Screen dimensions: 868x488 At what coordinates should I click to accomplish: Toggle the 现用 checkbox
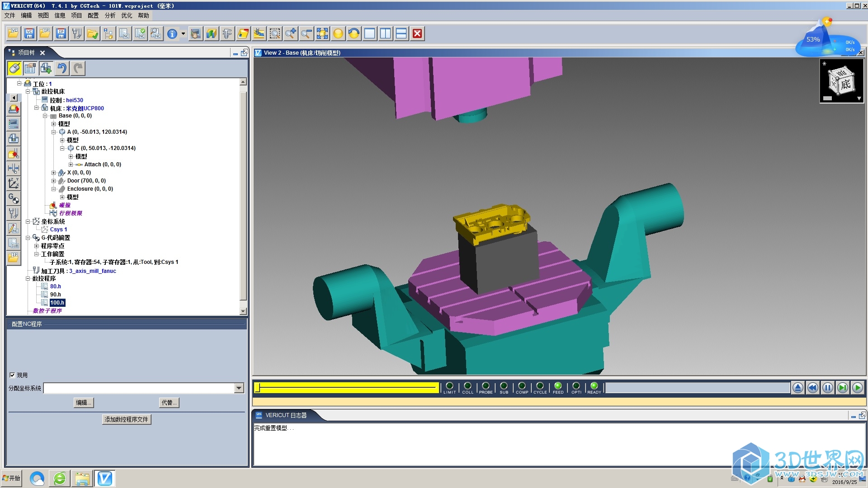pyautogui.click(x=12, y=375)
